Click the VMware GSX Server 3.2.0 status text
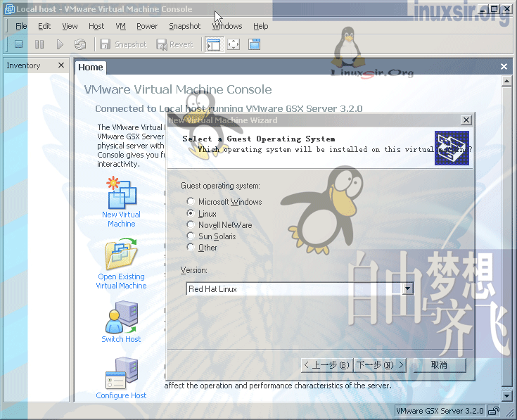Viewport: 517px width, 420px height. [440, 411]
